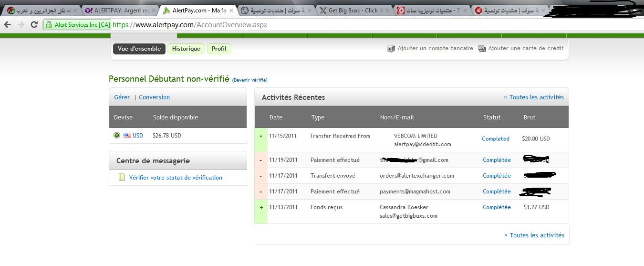This screenshot has height=266, width=644.
Task: Click sales@getbigbuxs.com email text
Action: coord(408,216)
